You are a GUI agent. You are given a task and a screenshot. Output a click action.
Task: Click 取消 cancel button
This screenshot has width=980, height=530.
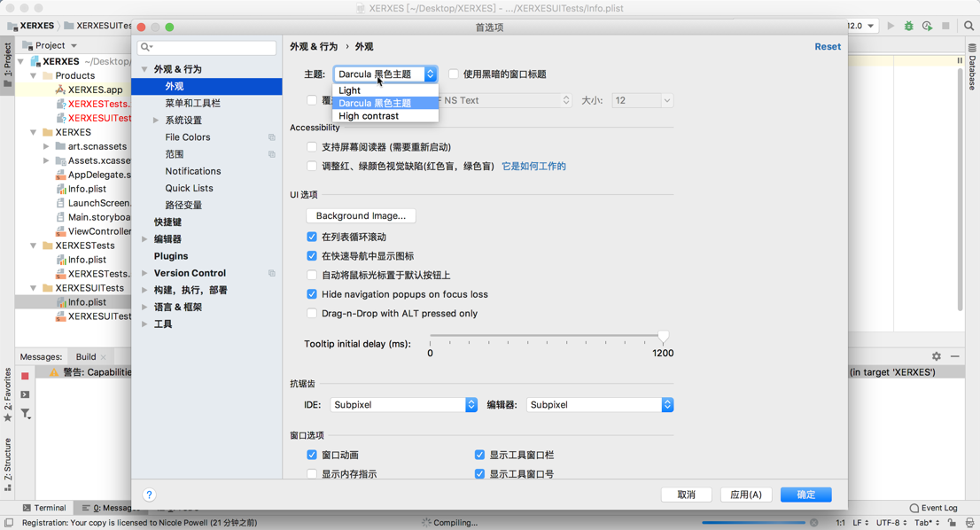pyautogui.click(x=686, y=495)
